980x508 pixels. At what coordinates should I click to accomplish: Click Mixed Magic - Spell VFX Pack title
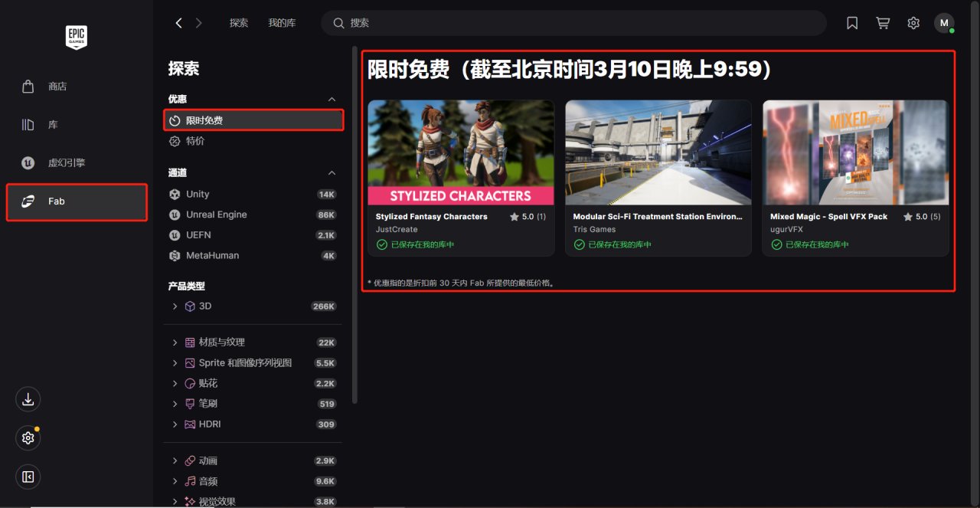(x=829, y=217)
